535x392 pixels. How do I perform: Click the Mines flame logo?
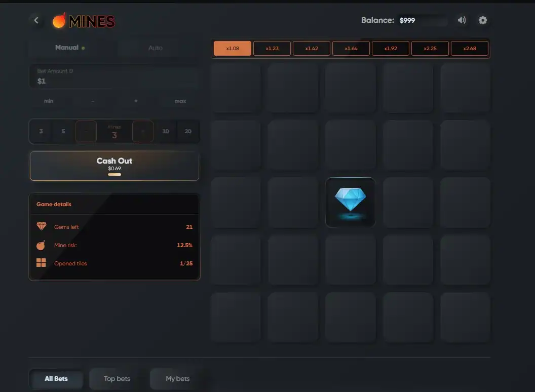pos(59,21)
